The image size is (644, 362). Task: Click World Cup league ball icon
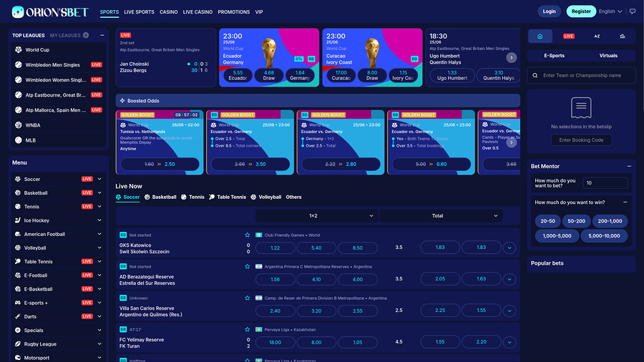(x=19, y=49)
